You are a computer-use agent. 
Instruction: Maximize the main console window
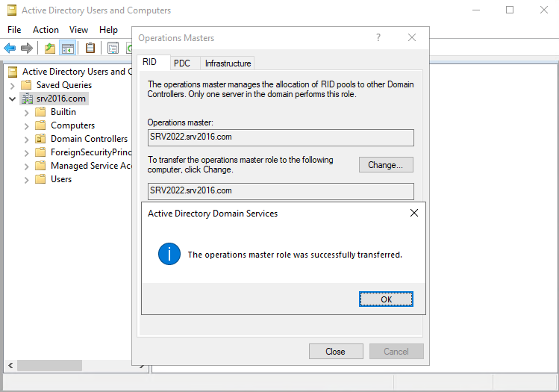click(510, 10)
